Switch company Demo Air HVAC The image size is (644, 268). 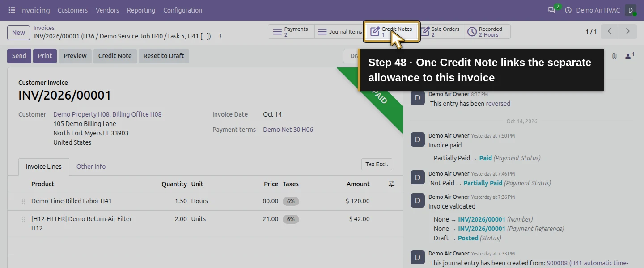[598, 10]
